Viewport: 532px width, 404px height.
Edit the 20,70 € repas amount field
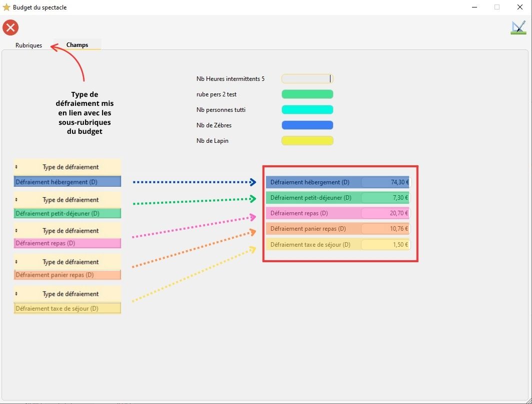385,213
